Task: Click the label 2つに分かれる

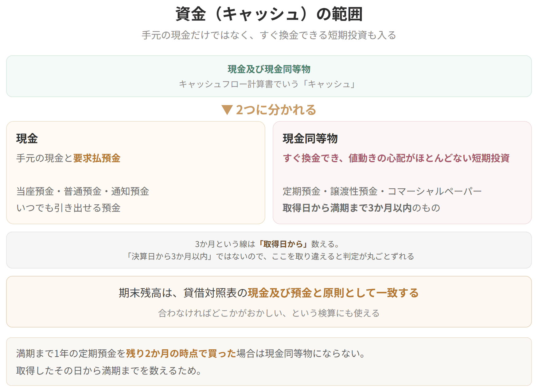Action: 276,110
